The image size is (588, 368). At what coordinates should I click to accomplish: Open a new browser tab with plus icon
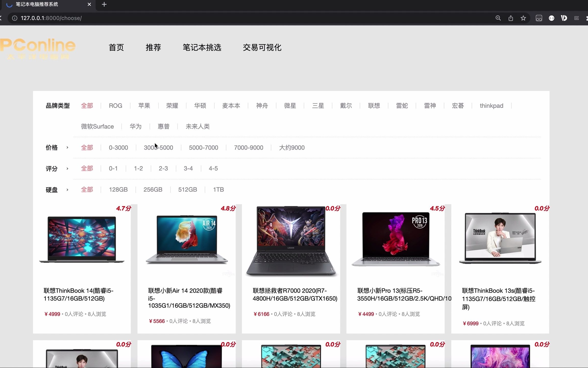point(104,4)
